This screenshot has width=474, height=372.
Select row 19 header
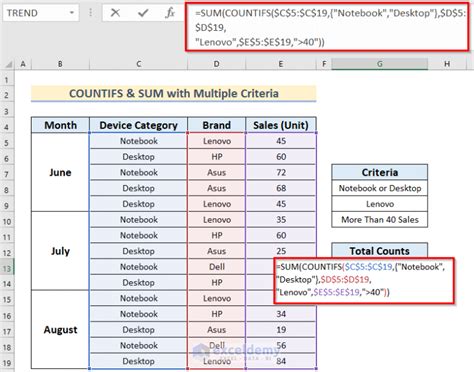pyautogui.click(x=7, y=363)
